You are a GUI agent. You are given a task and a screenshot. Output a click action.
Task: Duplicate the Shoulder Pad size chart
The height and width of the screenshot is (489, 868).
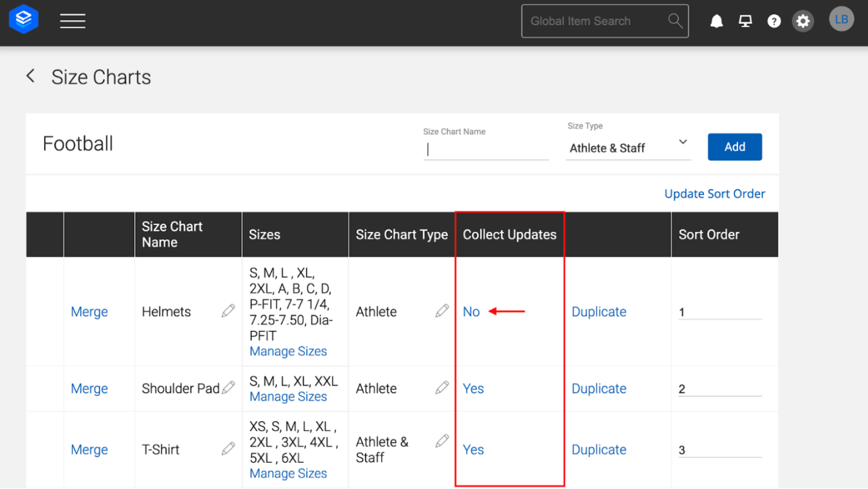tap(599, 389)
